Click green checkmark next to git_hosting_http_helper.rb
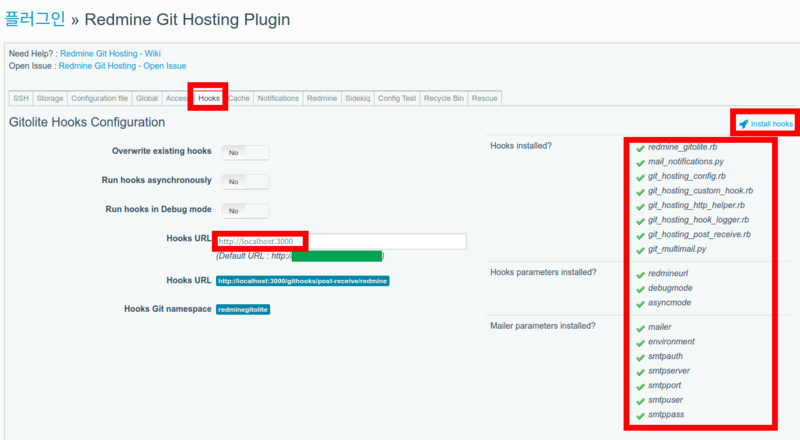 pyautogui.click(x=640, y=206)
